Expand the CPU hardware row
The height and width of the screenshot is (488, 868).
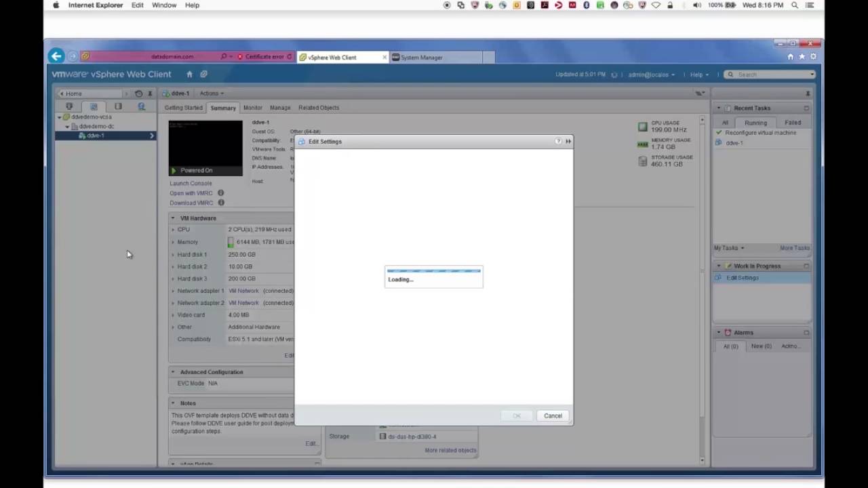point(173,230)
